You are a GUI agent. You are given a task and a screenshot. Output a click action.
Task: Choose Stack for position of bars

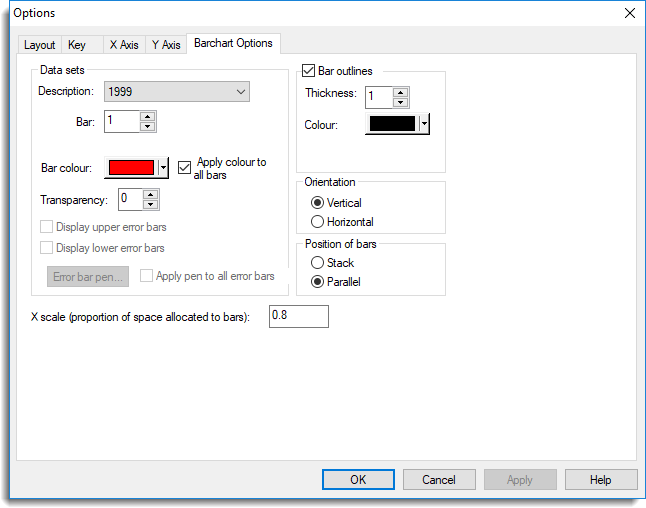coord(319,263)
